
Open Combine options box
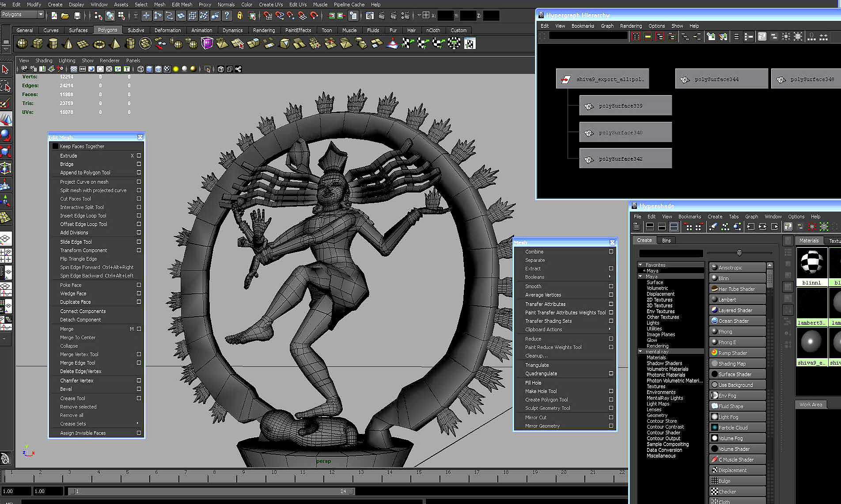[x=611, y=251]
